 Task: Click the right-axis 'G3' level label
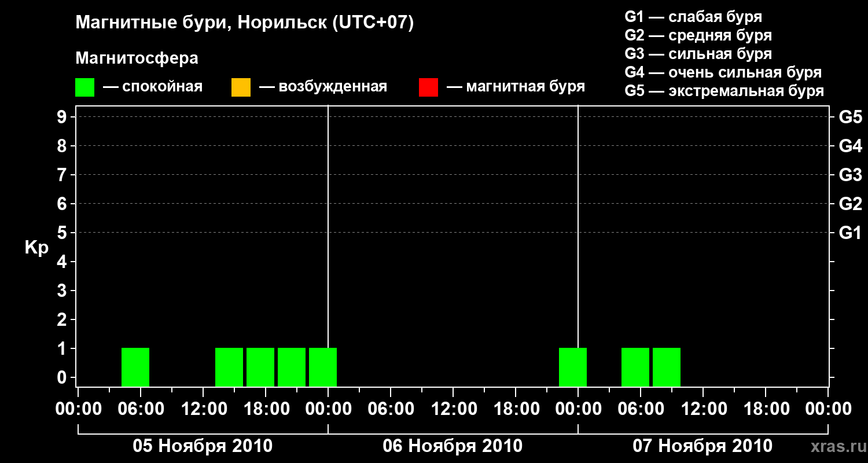[x=851, y=175]
